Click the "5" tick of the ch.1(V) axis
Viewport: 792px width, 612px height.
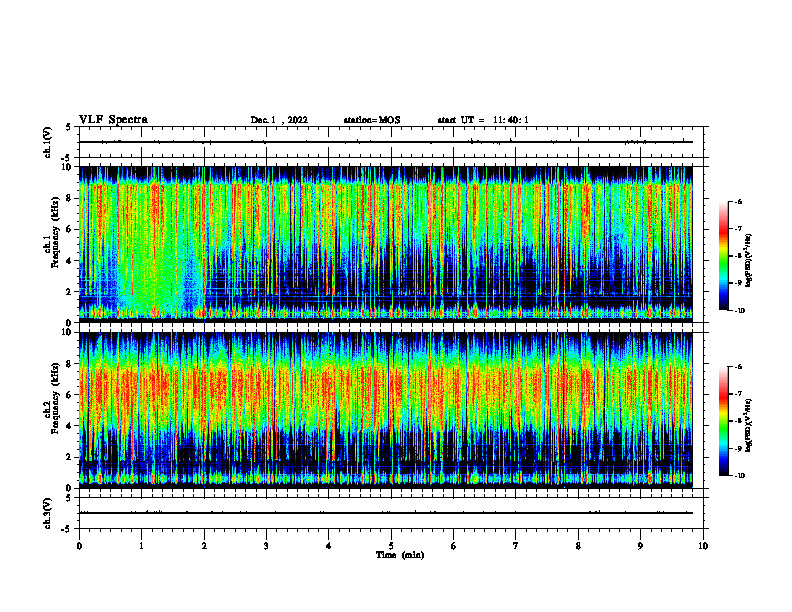(x=68, y=127)
